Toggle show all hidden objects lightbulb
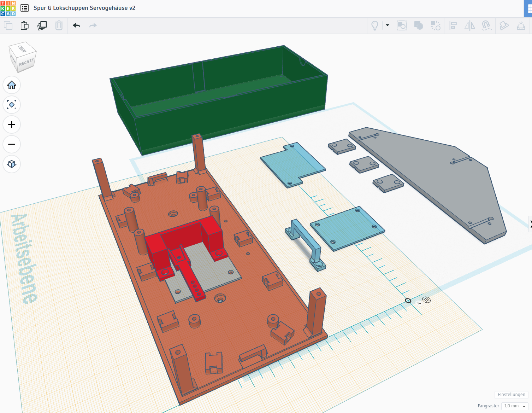 pos(375,25)
